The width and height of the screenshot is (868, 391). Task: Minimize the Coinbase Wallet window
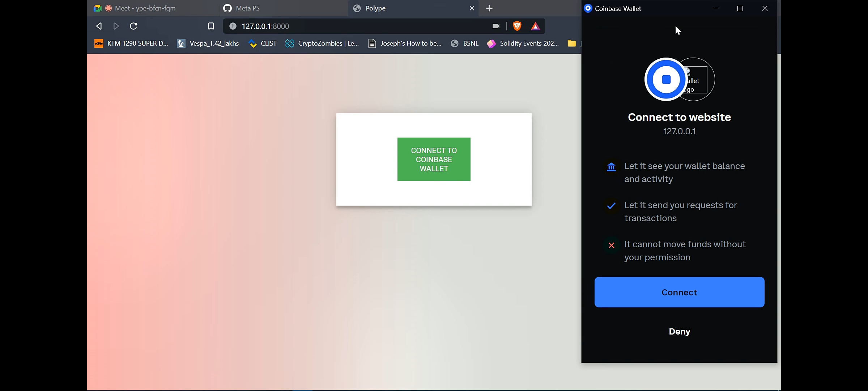pos(715,8)
